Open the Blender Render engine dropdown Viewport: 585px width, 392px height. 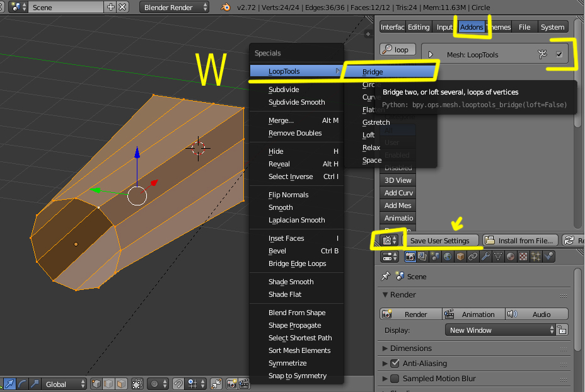174,7
